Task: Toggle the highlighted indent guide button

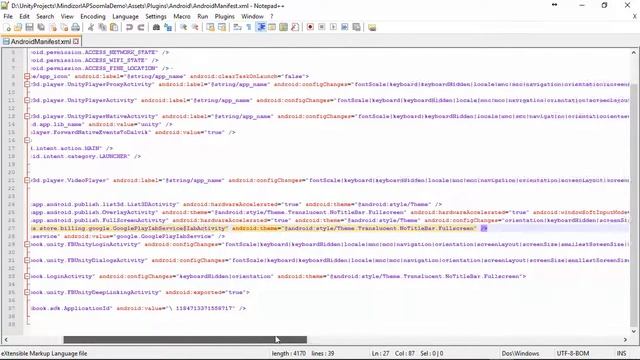Action: (x=260, y=27)
